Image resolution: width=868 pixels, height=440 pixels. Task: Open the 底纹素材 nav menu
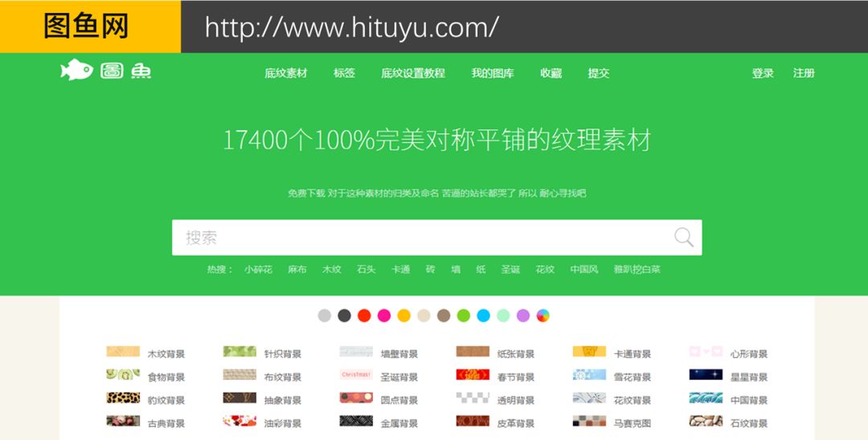pyautogui.click(x=285, y=73)
